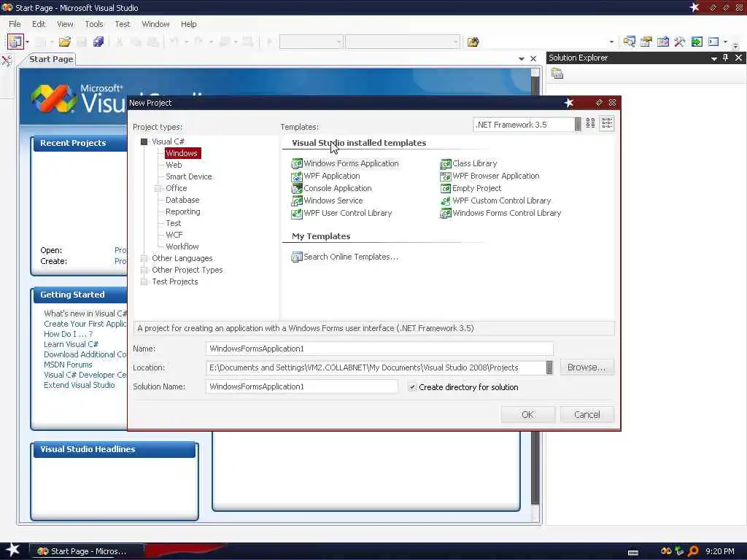Open the Solution Explorer window position dropdown

[x=713, y=58]
